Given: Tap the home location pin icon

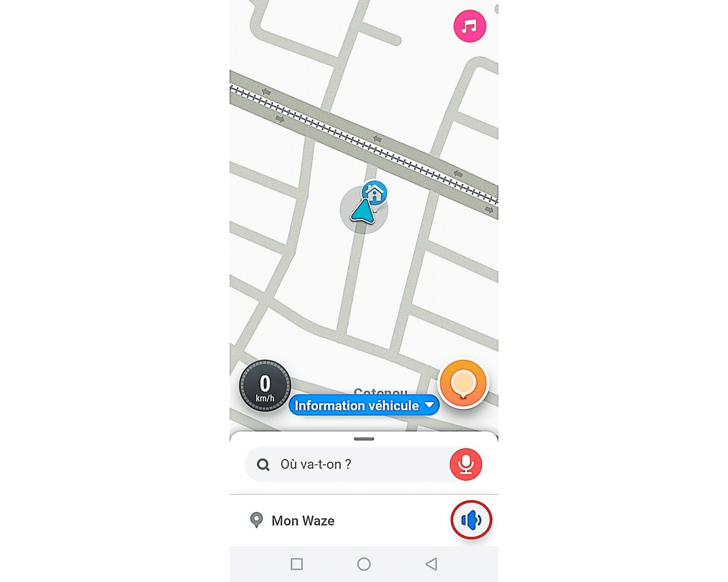Looking at the screenshot, I should coord(376,191).
